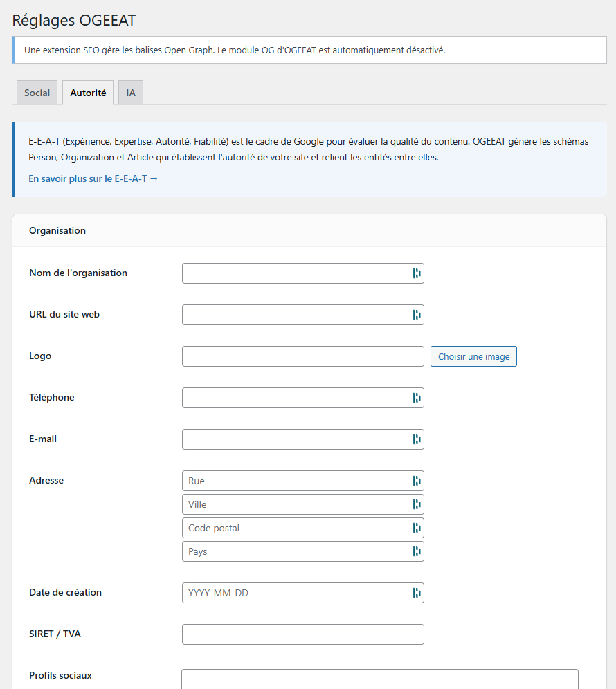Click the autofill icon in Nom de l'organisation

pyautogui.click(x=416, y=273)
